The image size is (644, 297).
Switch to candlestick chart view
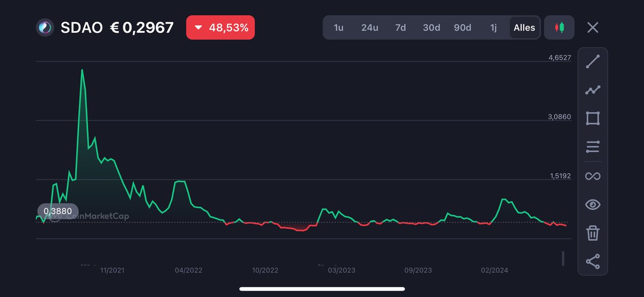[x=559, y=27]
